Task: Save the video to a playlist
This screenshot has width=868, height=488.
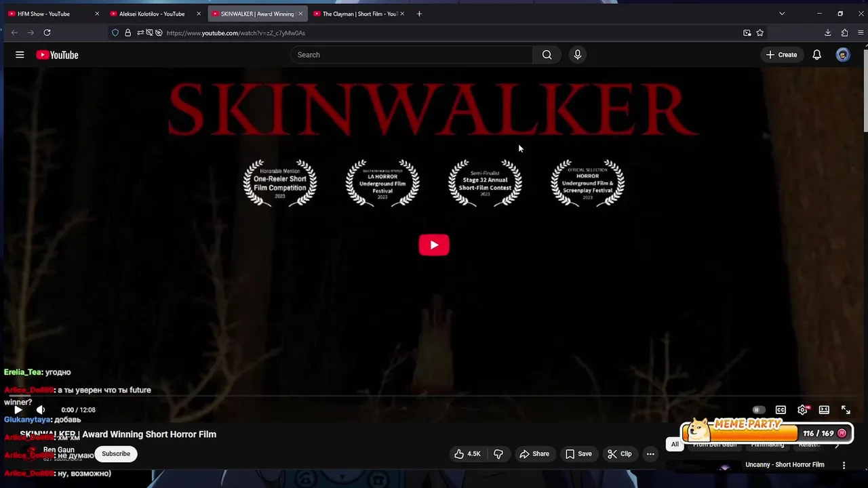Action: pos(578,454)
